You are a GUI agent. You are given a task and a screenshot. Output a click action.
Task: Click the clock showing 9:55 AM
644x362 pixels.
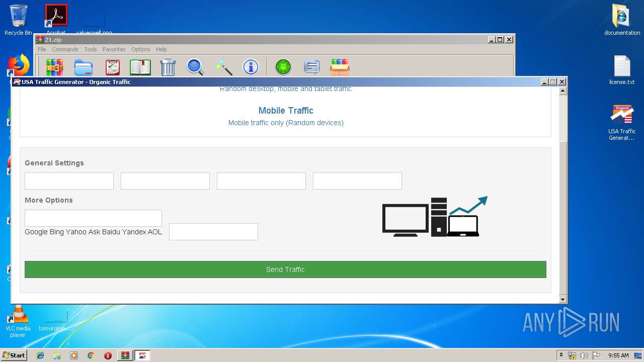pyautogui.click(x=618, y=355)
